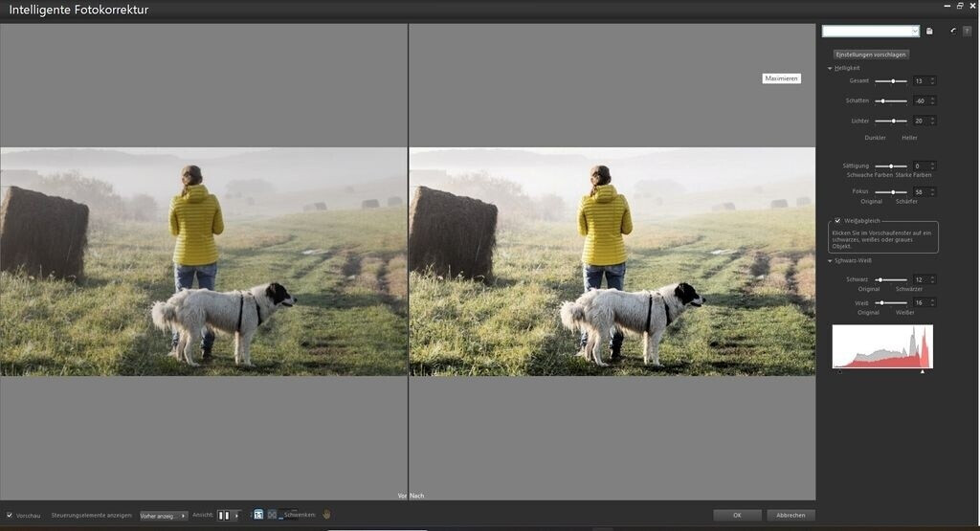Click the black-point triangle under the histogram
This screenshot has width=980, height=531.
(x=839, y=371)
